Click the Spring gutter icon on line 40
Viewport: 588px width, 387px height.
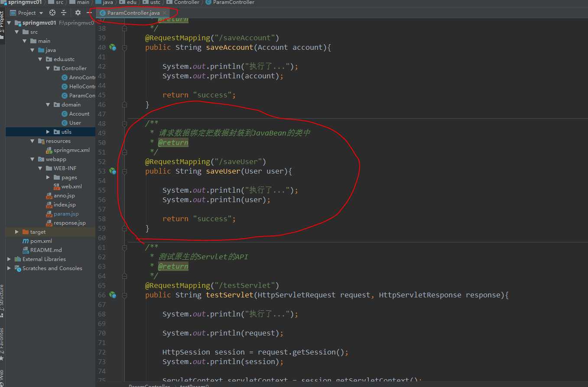coord(113,47)
